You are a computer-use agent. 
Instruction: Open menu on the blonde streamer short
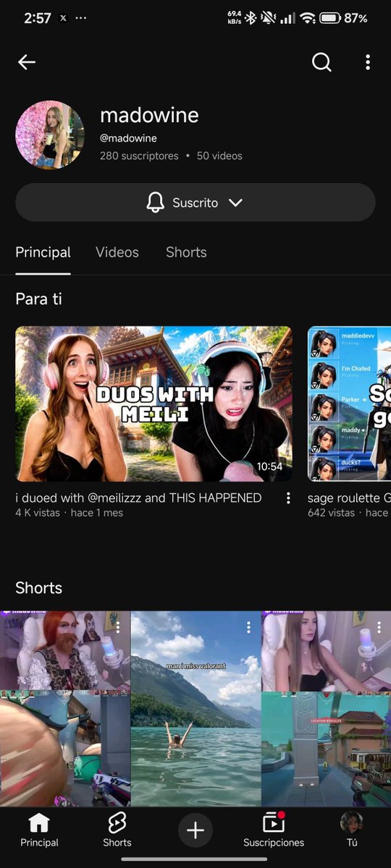point(379,626)
